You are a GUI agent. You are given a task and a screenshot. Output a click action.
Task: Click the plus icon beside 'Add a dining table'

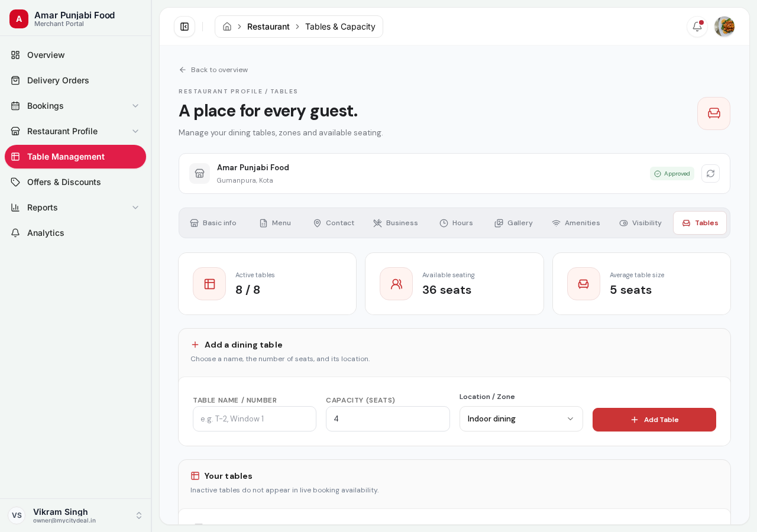(x=195, y=345)
